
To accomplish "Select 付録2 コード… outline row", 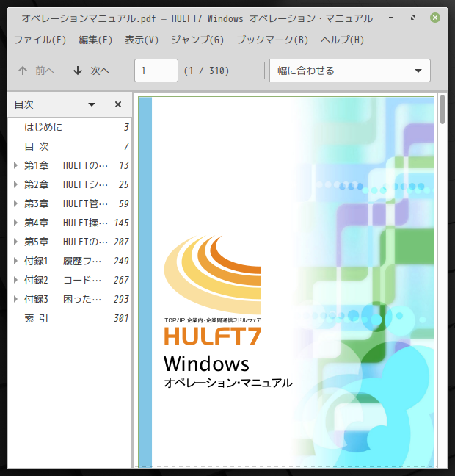I will 70,280.
